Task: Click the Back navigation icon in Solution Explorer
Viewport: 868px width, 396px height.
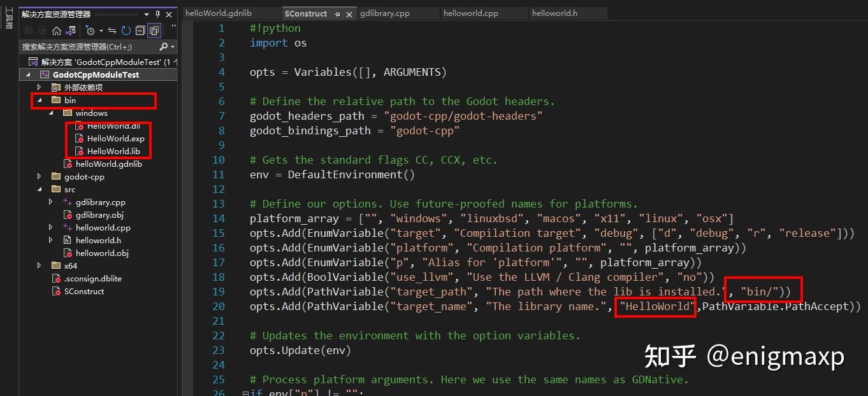Action: pyautogui.click(x=28, y=31)
